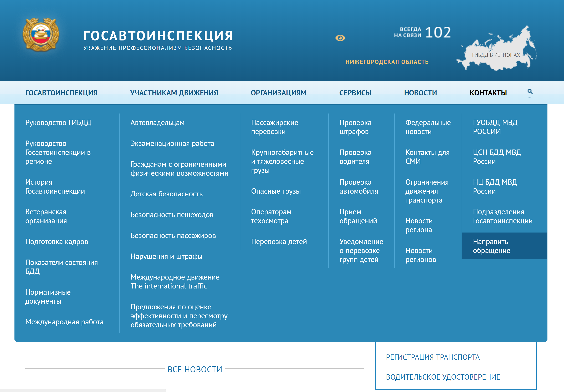Click highlighted Направить обращение item

(505, 246)
